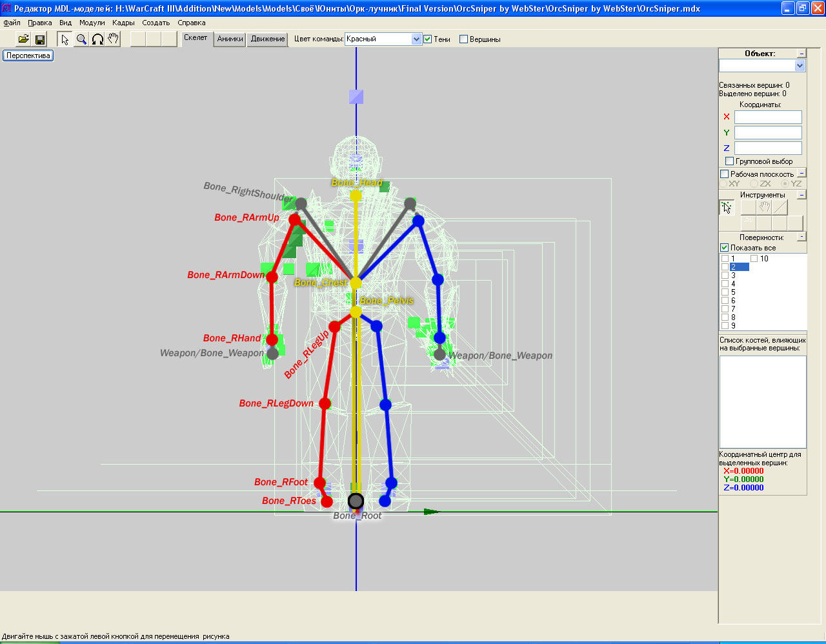The height and width of the screenshot is (644, 826).
Task: Switch to the Скелет tab
Action: [x=196, y=38]
